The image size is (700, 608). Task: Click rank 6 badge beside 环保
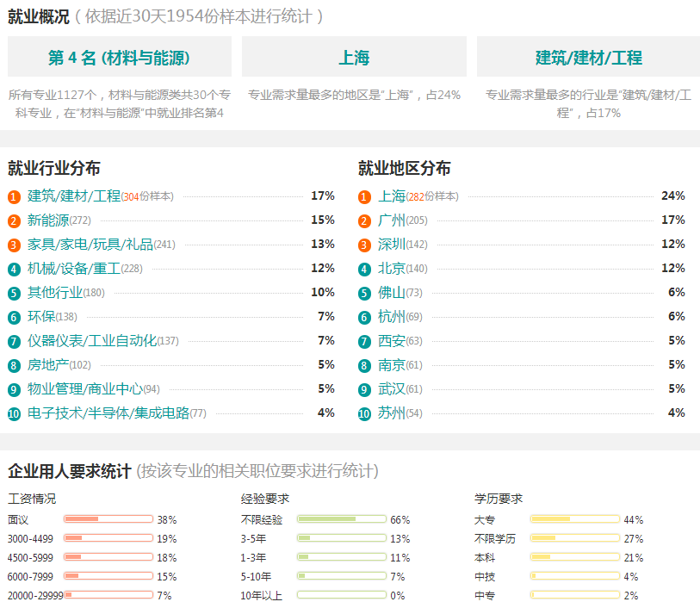pyautogui.click(x=14, y=318)
